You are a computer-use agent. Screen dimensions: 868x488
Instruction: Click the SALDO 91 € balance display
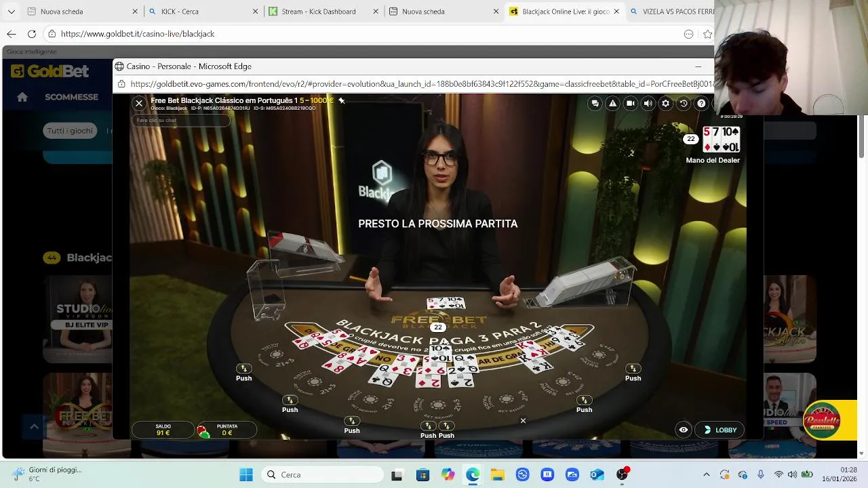click(163, 430)
